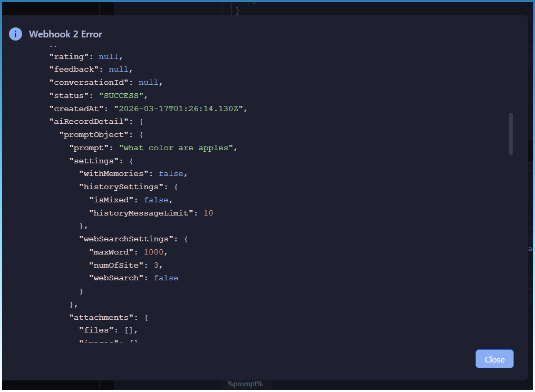Click the historyMessageLimit value 10
This screenshot has height=392, width=535.
[208, 213]
